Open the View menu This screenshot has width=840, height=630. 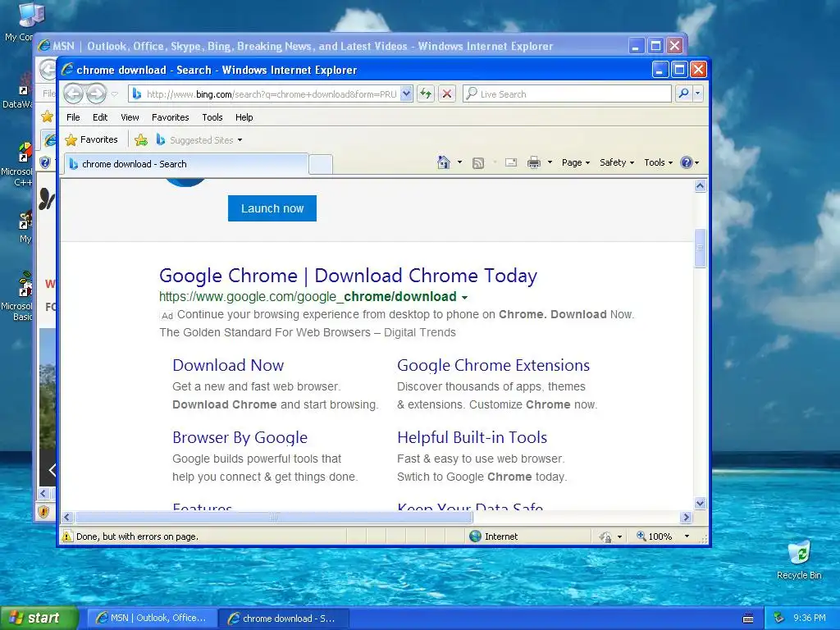point(130,117)
